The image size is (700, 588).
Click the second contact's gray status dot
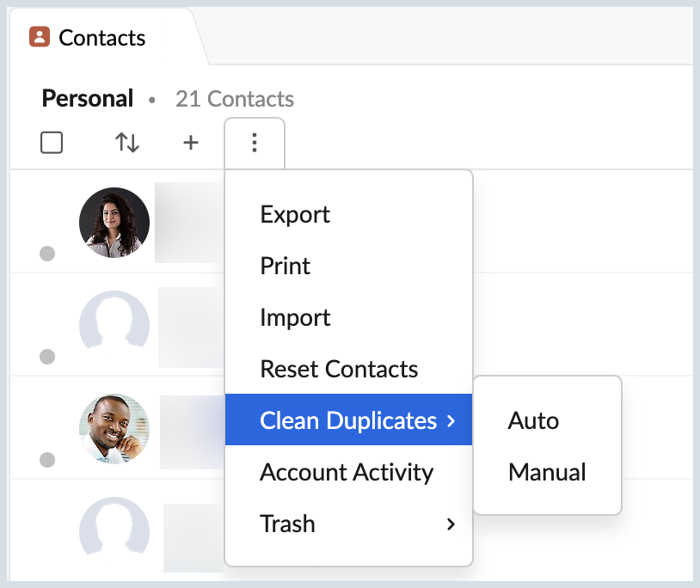[x=47, y=356]
